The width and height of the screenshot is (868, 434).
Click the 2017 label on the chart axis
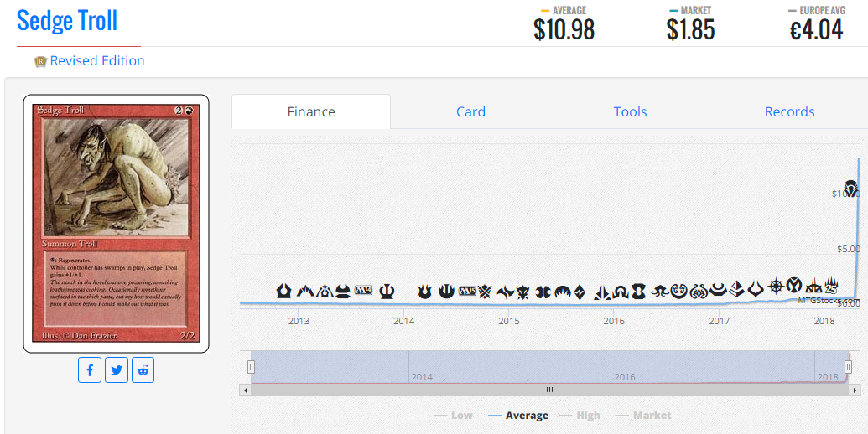pyautogui.click(x=719, y=321)
